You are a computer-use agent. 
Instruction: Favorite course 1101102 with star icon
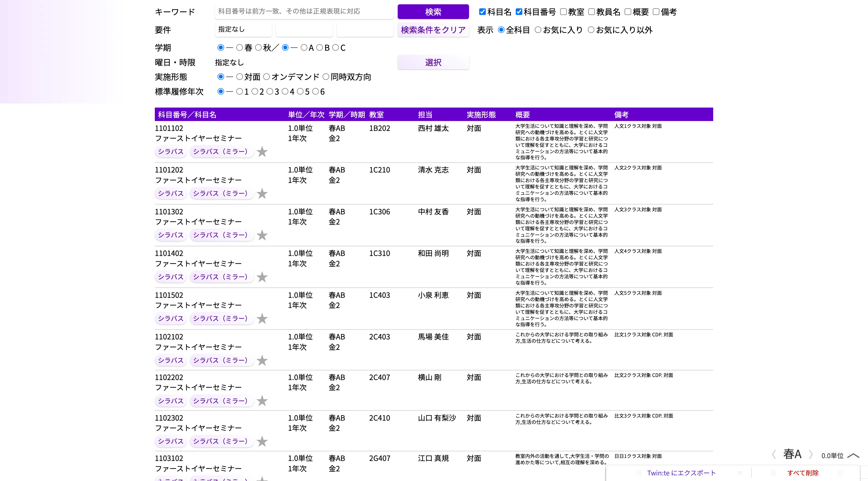(x=262, y=152)
